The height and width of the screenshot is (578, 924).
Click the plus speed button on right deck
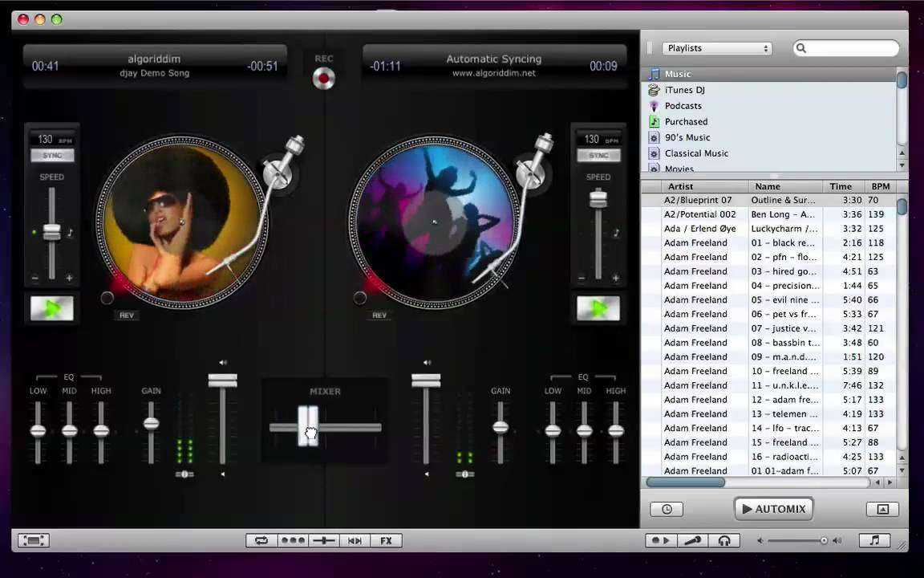616,278
